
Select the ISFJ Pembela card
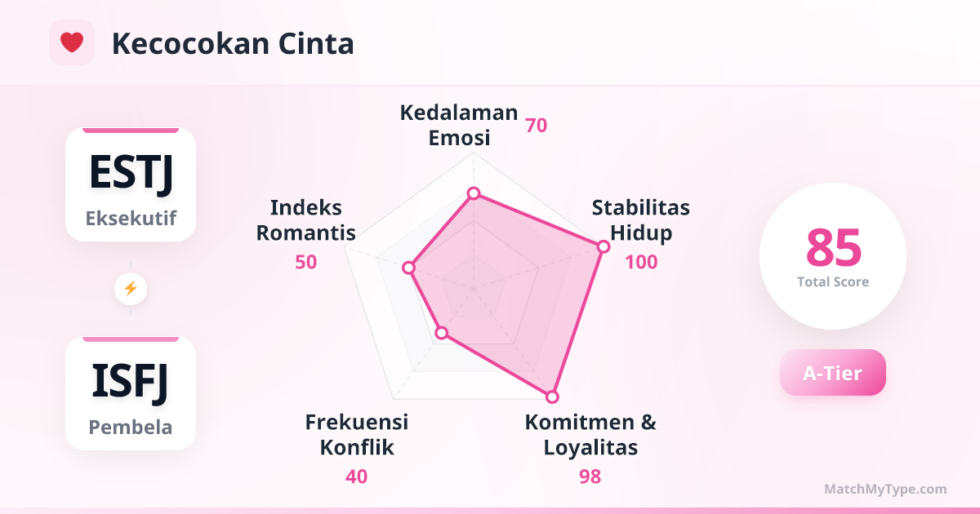(131, 394)
